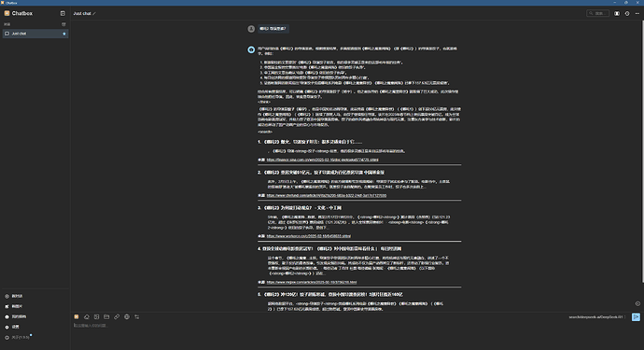This screenshot has height=350, width=644.
Task: Click the attach image icon in the input toolbar
Action: point(96,316)
